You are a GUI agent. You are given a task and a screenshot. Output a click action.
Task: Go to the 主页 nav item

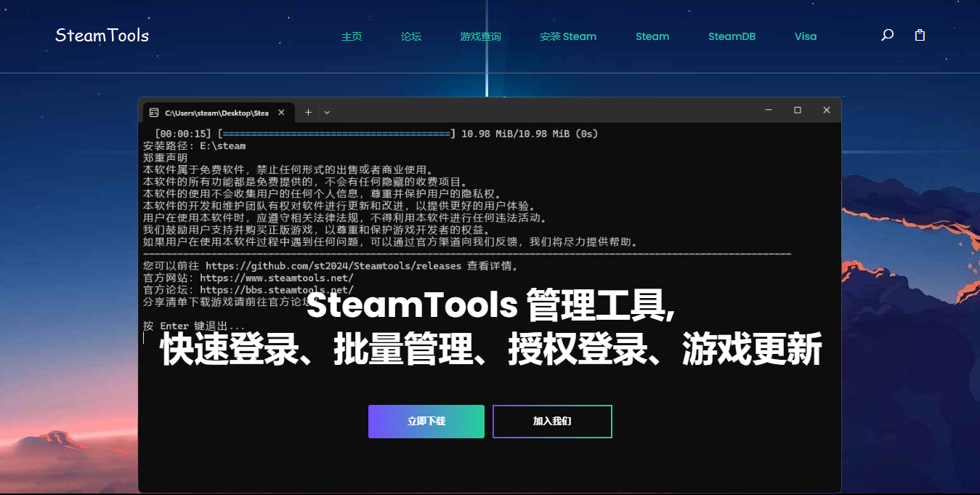coord(352,36)
